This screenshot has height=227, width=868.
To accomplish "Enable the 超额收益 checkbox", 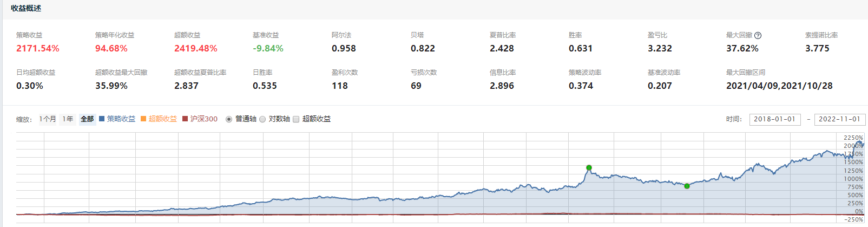I will point(296,119).
